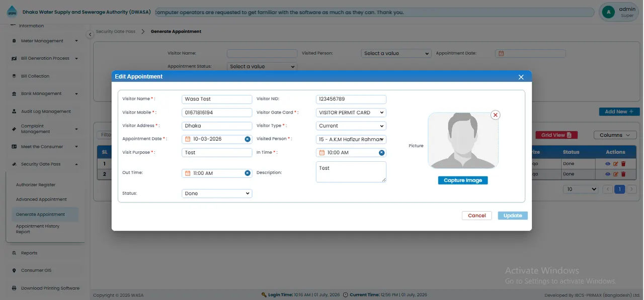
Task: Click the Complaint Management sidebar icon
Action: (x=14, y=129)
